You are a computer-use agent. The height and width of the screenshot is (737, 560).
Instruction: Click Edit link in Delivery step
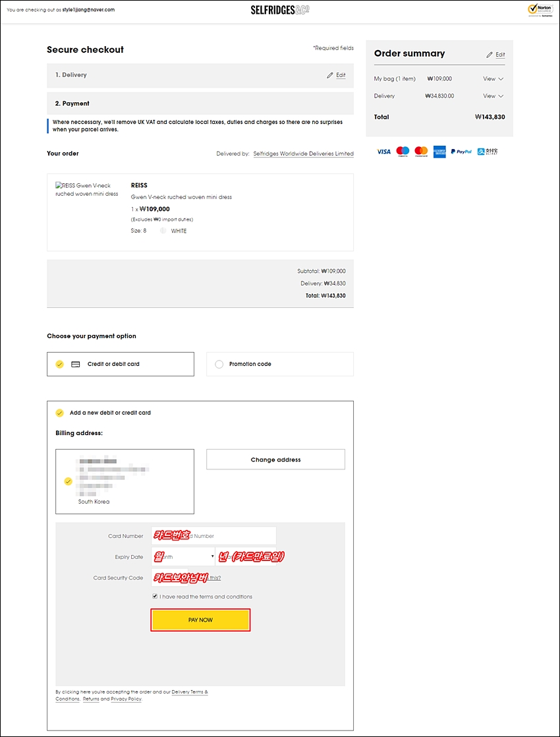(x=341, y=75)
